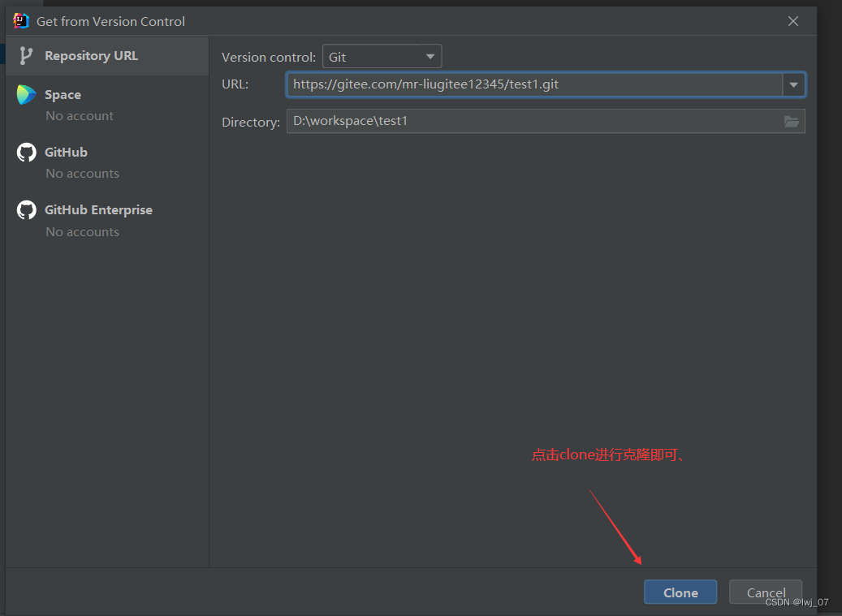Expand the URL history dropdown arrow

pos(793,84)
